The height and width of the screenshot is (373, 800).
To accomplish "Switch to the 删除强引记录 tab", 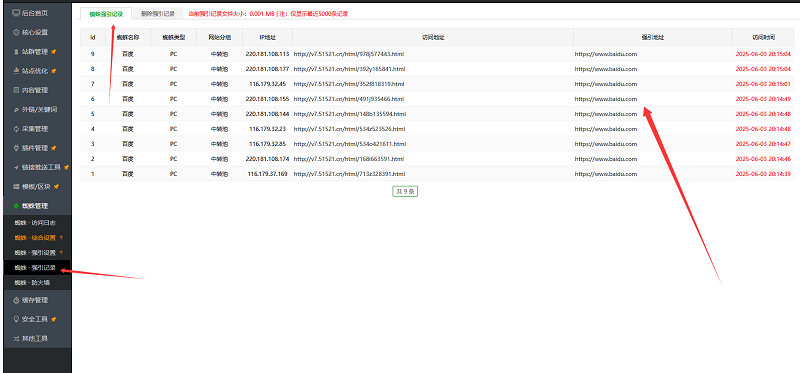I will [158, 14].
